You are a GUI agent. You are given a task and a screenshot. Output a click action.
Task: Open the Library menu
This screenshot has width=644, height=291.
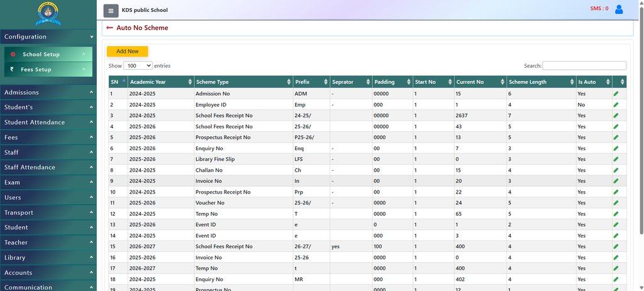coord(48,258)
